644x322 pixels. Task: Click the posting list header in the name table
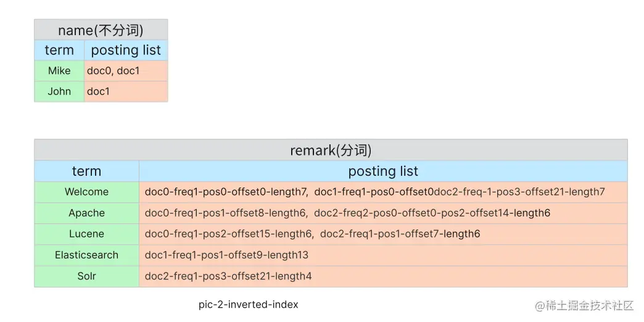coord(126,50)
